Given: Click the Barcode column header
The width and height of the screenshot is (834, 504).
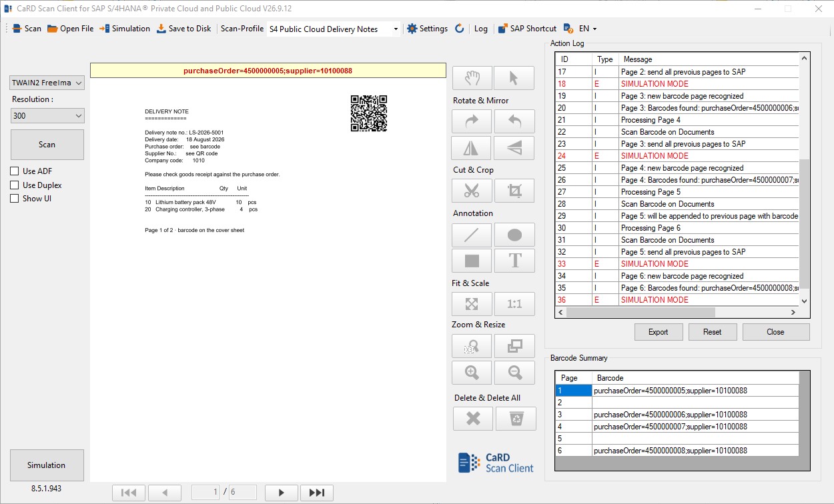Looking at the screenshot, I should 695,378.
